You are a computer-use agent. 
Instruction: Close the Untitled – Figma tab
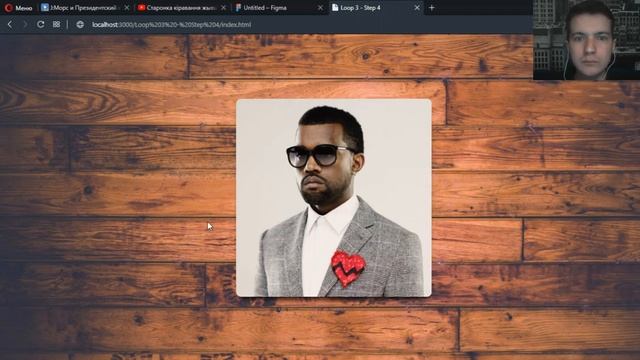[320, 8]
